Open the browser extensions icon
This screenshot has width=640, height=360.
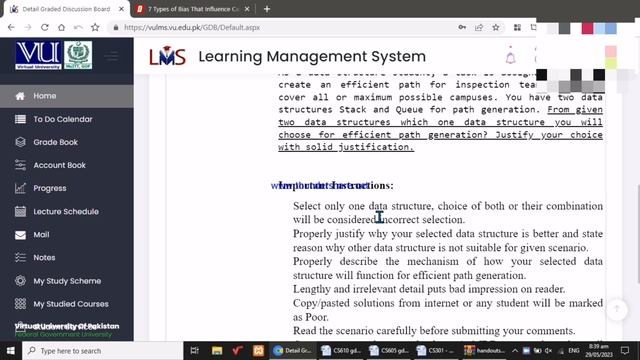tap(517, 27)
